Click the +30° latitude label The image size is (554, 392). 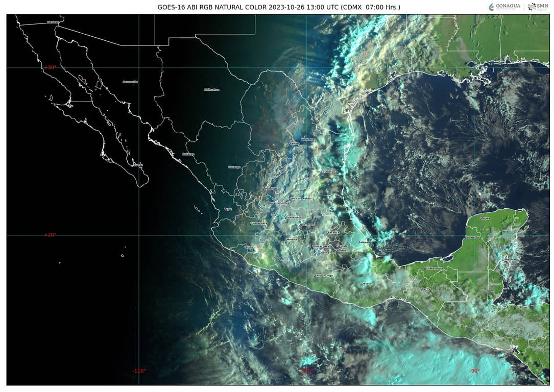tap(50, 67)
